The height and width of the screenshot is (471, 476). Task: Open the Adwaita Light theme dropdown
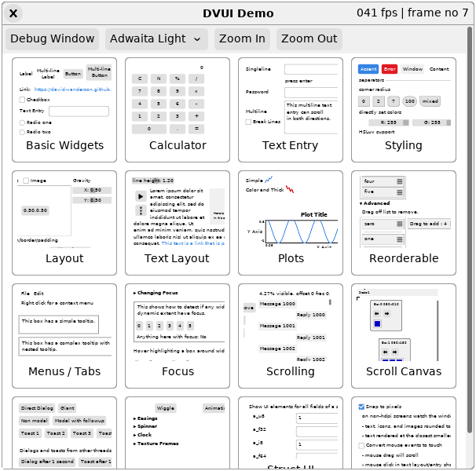[156, 38]
